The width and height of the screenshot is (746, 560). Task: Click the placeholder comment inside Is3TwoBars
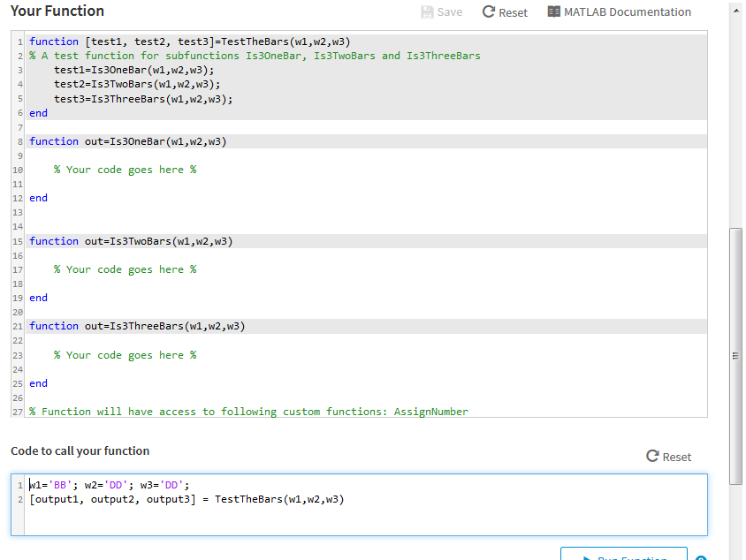coord(125,269)
